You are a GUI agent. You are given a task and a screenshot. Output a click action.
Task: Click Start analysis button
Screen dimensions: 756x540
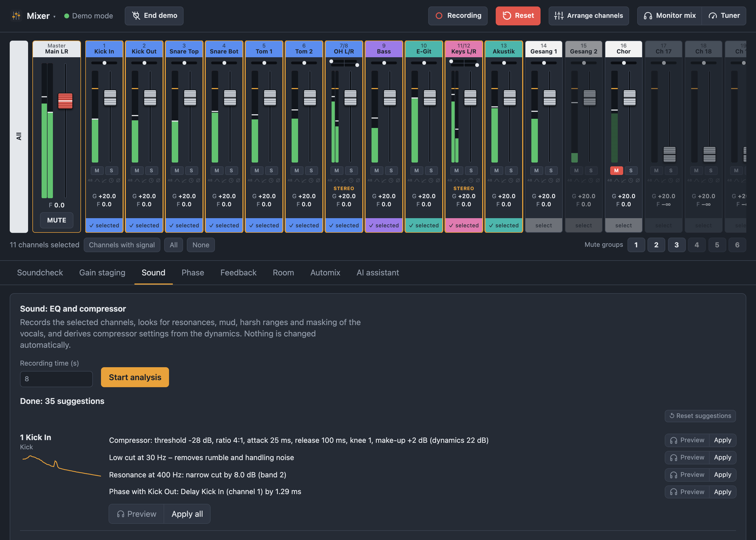point(135,377)
